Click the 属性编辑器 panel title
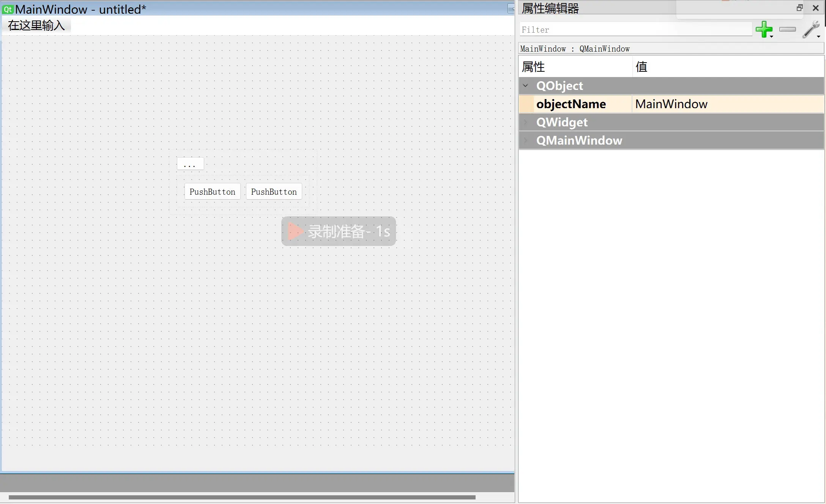Viewport: 826px width, 504px height. coord(550,8)
